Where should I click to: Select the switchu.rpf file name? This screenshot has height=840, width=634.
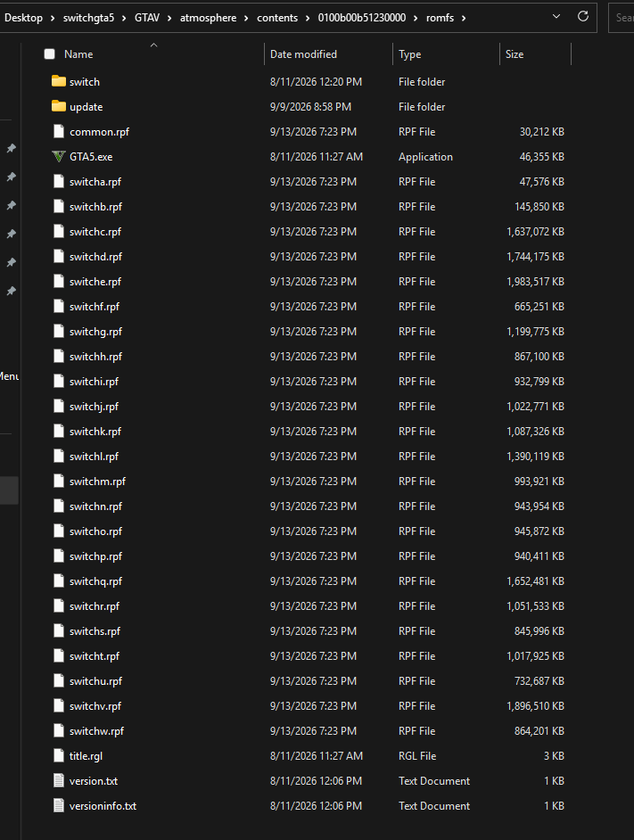click(95, 681)
